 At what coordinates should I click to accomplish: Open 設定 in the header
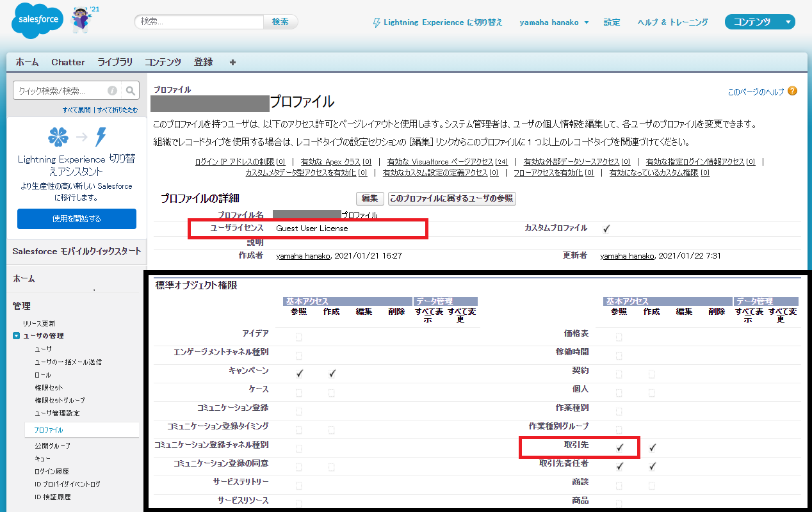(612, 22)
